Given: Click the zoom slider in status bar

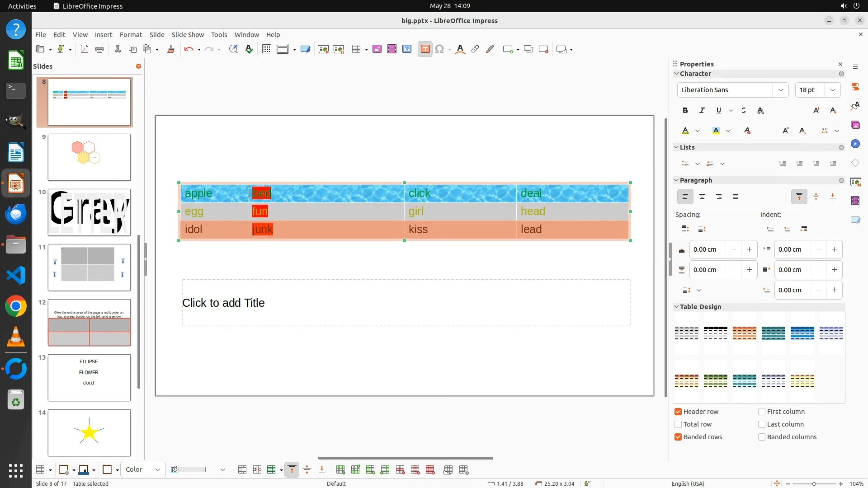Looking at the screenshot, I should point(814,483).
